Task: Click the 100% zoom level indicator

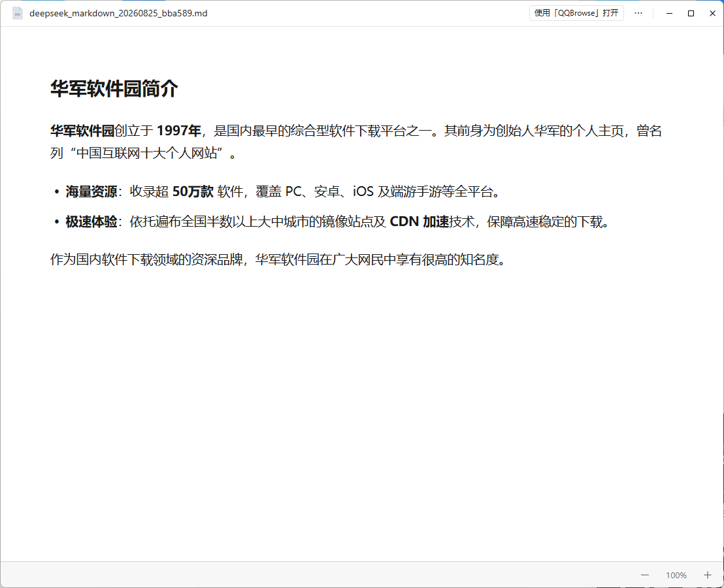Action: [x=676, y=575]
